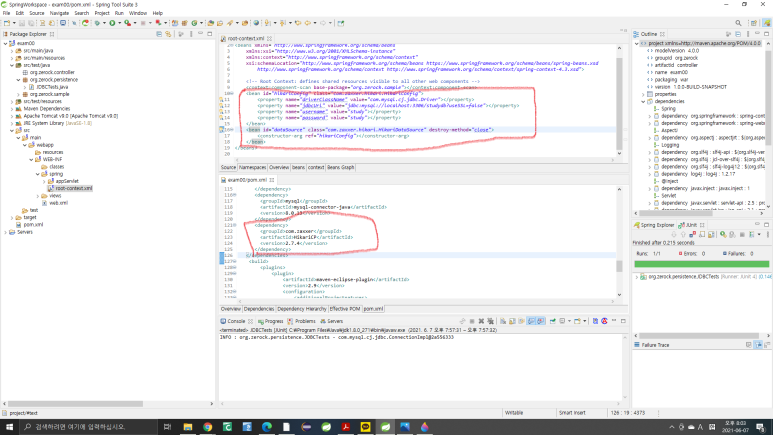Expand Maven Dependencies node
The image size is (773, 435).
pyautogui.click(x=12, y=109)
